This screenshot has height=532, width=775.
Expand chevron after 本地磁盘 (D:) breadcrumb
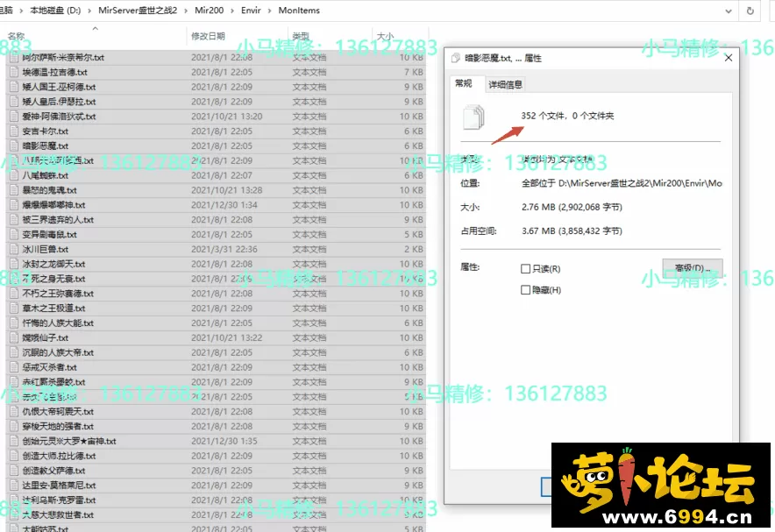pyautogui.click(x=89, y=11)
